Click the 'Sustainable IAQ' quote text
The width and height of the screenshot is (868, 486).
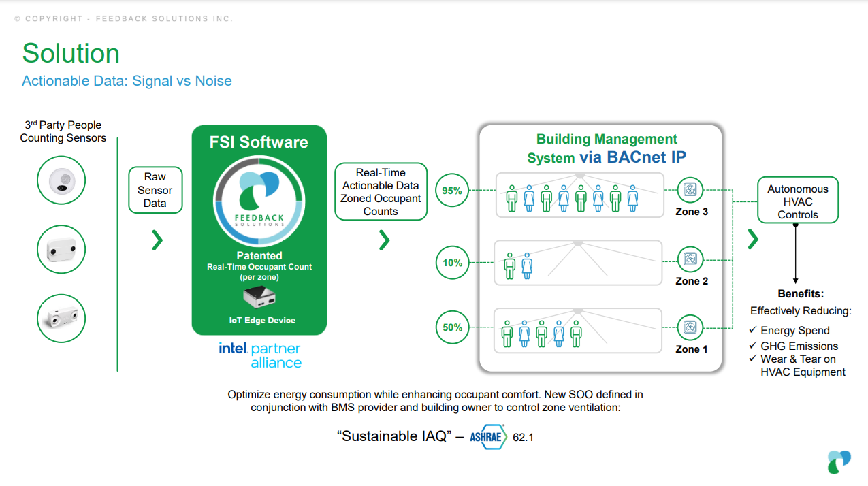tap(395, 436)
